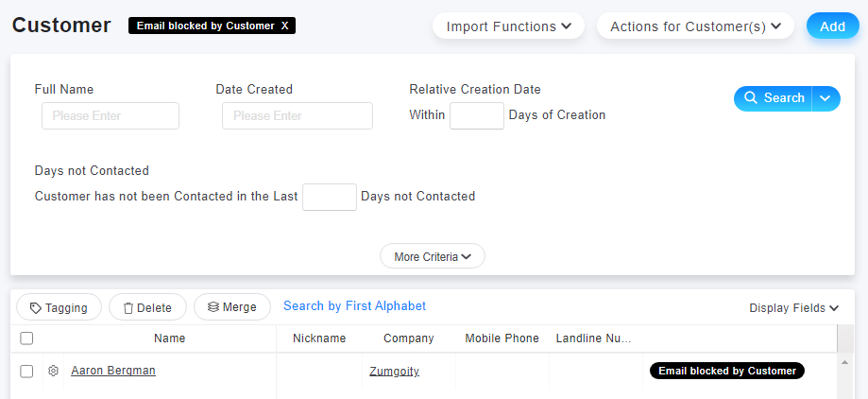Click into the Full Name input field
The image size is (868, 399).
point(111,115)
